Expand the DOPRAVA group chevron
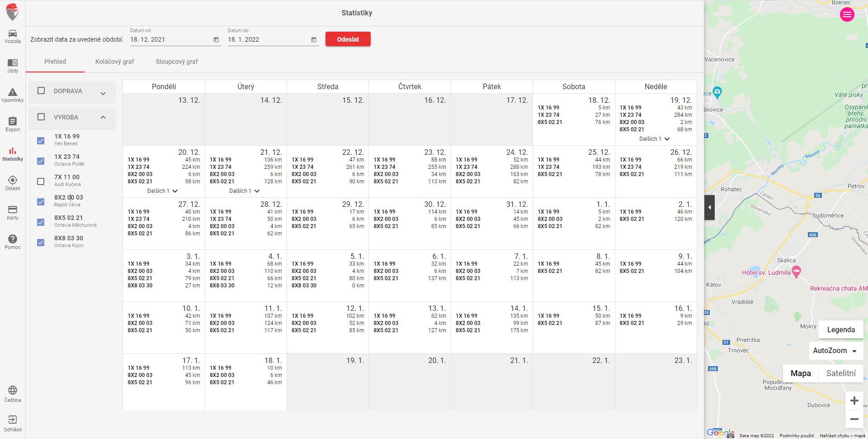The height and width of the screenshot is (439, 868). pos(103,93)
